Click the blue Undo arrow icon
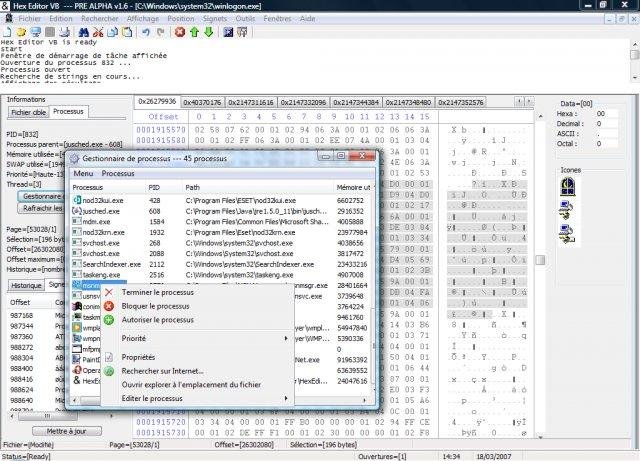The width and height of the screenshot is (640, 461). point(146,32)
